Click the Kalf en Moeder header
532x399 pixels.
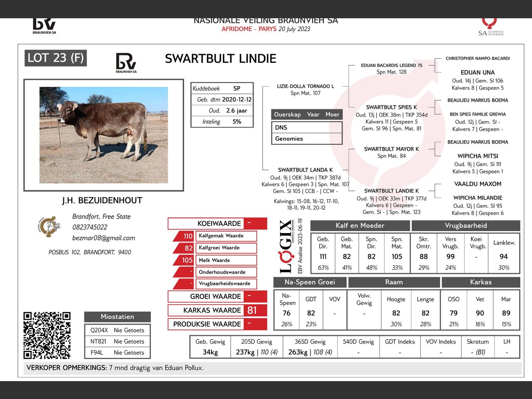pos(360,226)
